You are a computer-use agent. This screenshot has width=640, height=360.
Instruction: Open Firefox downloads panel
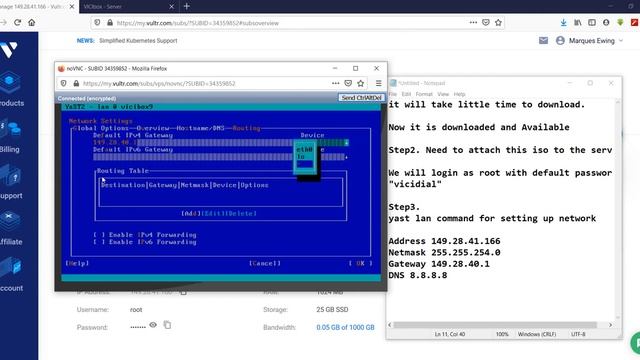[x=563, y=23]
